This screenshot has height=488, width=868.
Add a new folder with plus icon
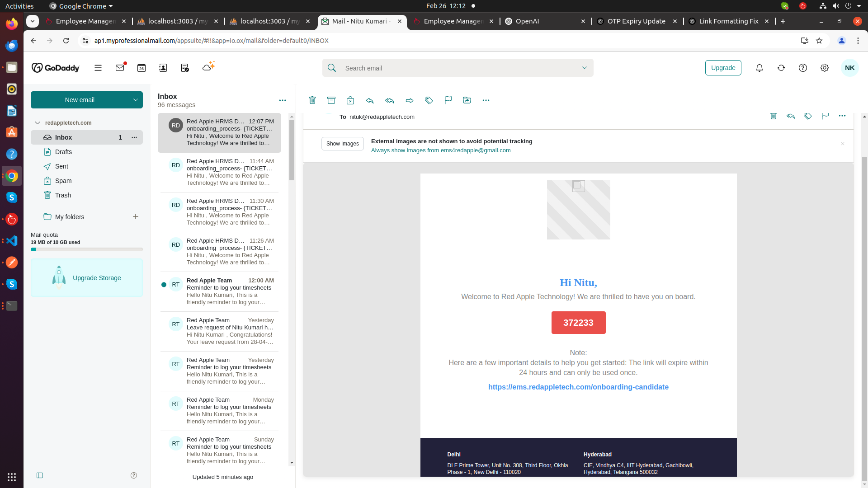(136, 217)
